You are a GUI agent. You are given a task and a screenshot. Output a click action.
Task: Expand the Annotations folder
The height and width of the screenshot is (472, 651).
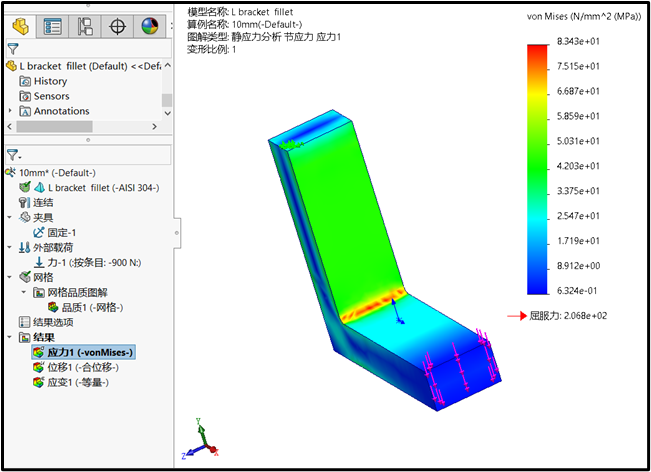click(x=11, y=111)
